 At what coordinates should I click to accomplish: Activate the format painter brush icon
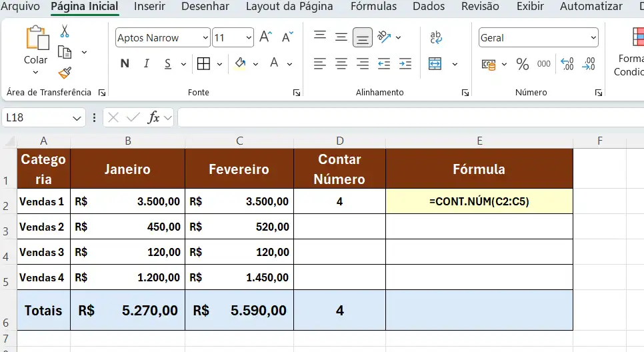[65, 73]
